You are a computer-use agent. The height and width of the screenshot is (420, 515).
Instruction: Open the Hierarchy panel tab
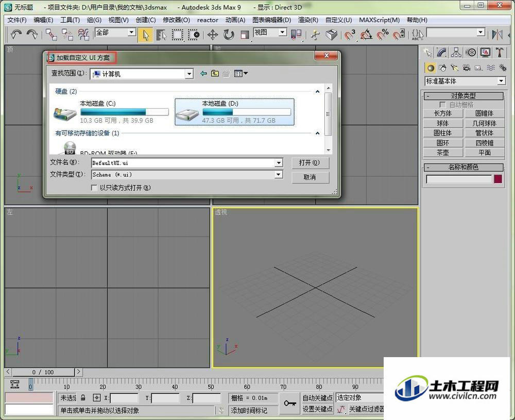pyautogui.click(x=456, y=52)
